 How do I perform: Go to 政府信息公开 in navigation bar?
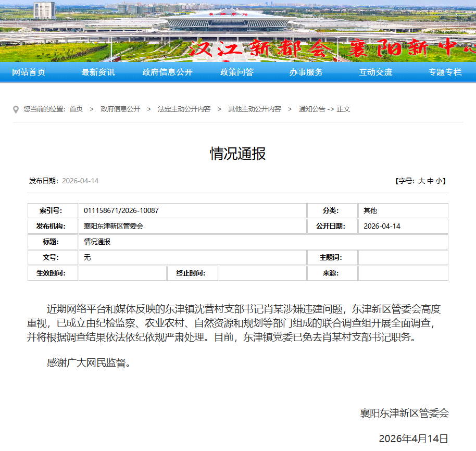[x=167, y=72]
